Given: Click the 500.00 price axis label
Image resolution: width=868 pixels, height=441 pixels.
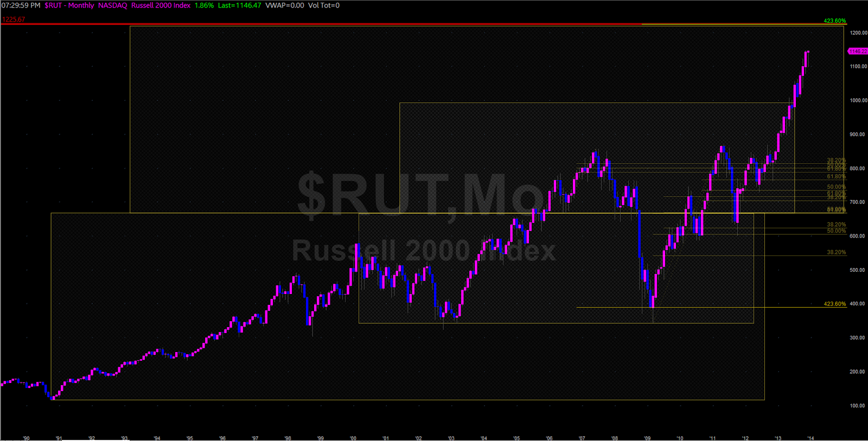Looking at the screenshot, I should click(x=858, y=270).
